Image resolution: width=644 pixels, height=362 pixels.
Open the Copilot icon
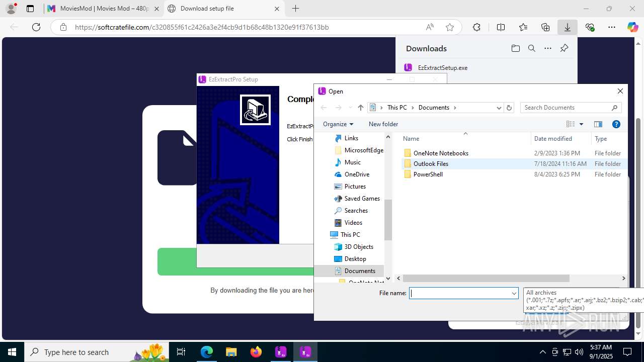(x=632, y=27)
